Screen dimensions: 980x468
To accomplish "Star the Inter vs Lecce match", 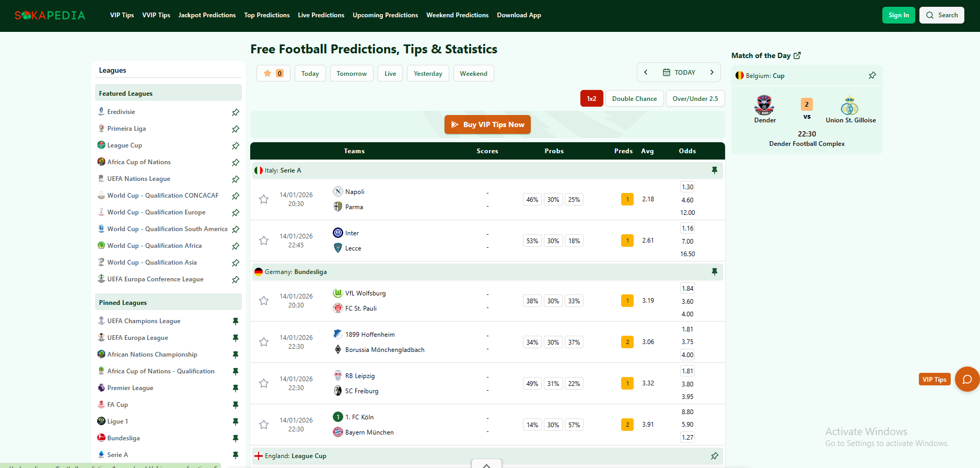I will pos(264,241).
